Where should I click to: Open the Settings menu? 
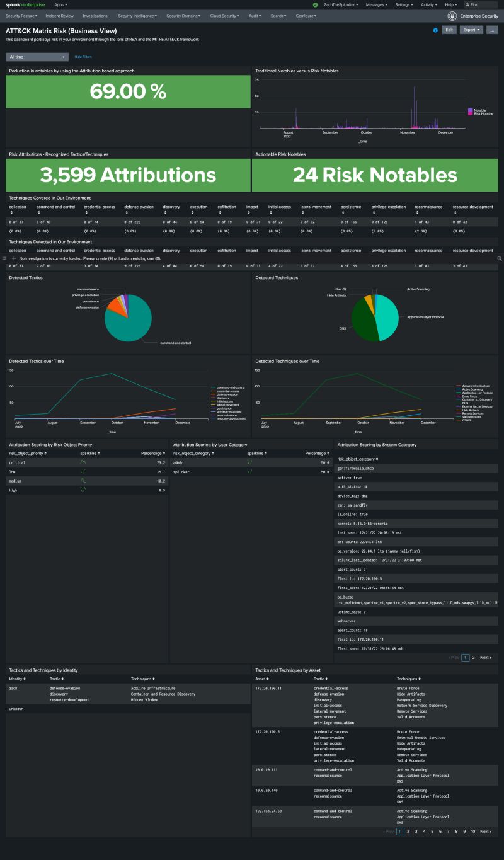pyautogui.click(x=404, y=4)
